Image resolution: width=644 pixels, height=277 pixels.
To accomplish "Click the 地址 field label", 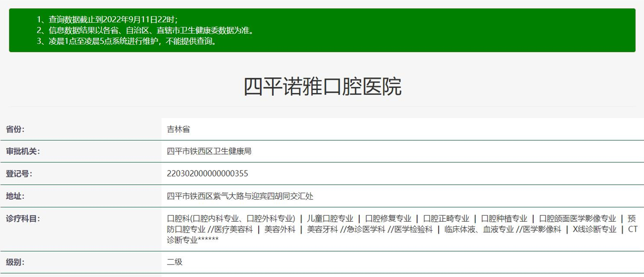I will coord(15,196).
